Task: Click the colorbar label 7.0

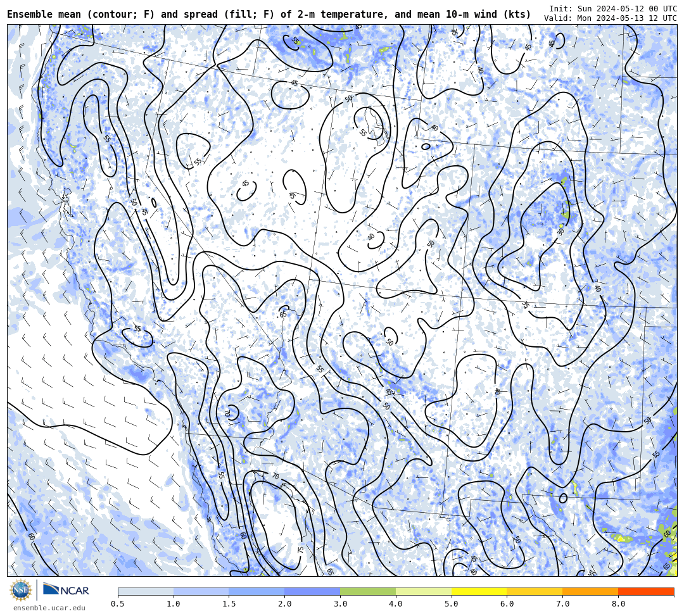Action: coord(563,604)
